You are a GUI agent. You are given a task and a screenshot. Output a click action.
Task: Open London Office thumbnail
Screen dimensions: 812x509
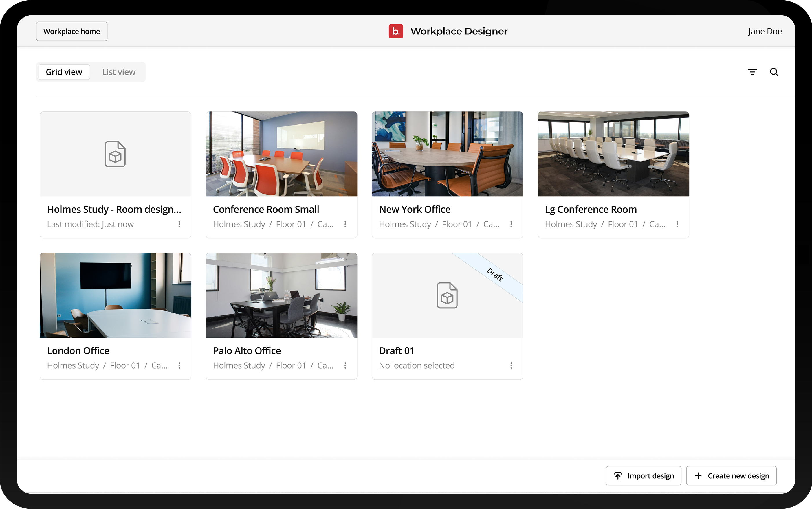point(116,295)
